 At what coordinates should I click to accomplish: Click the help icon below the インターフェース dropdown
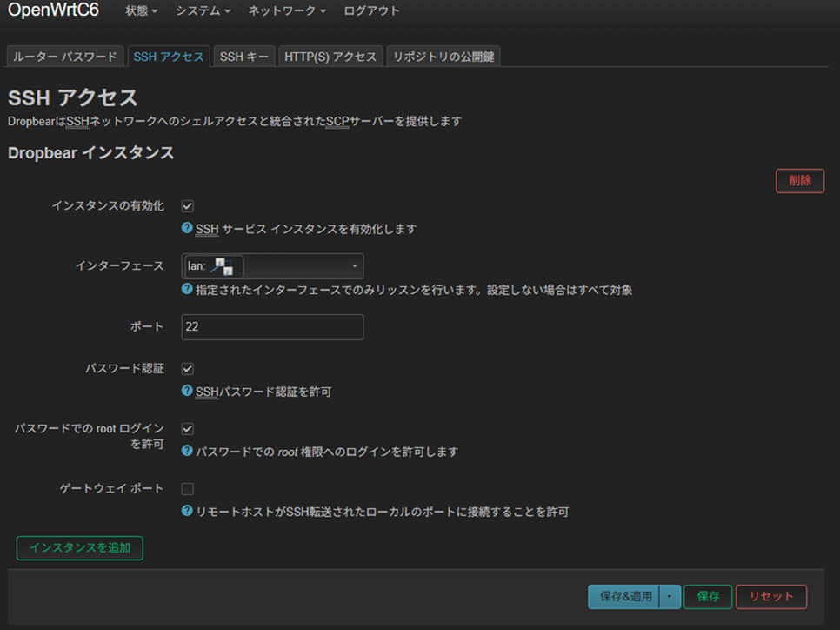(187, 289)
